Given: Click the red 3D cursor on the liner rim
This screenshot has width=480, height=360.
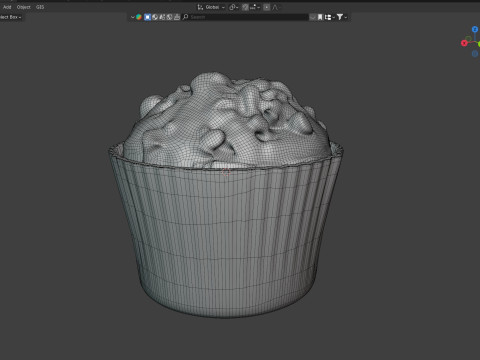Looking at the screenshot, I should pos(226,172).
